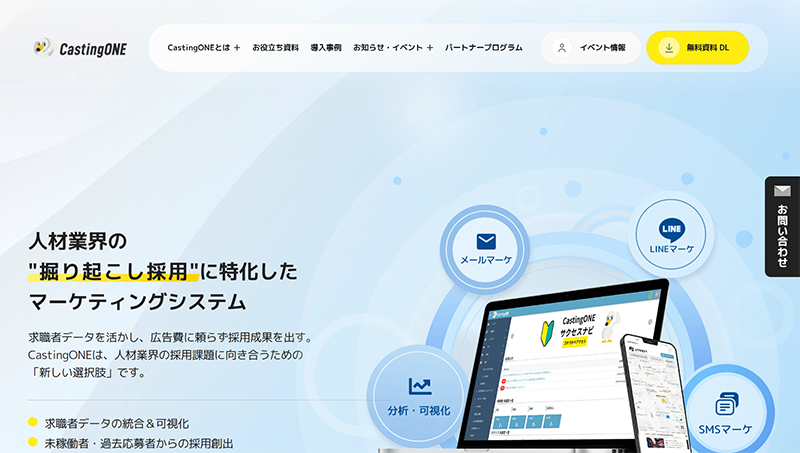800x453 pixels.
Task: Click the SMSマーケ message icon
Action: click(727, 404)
